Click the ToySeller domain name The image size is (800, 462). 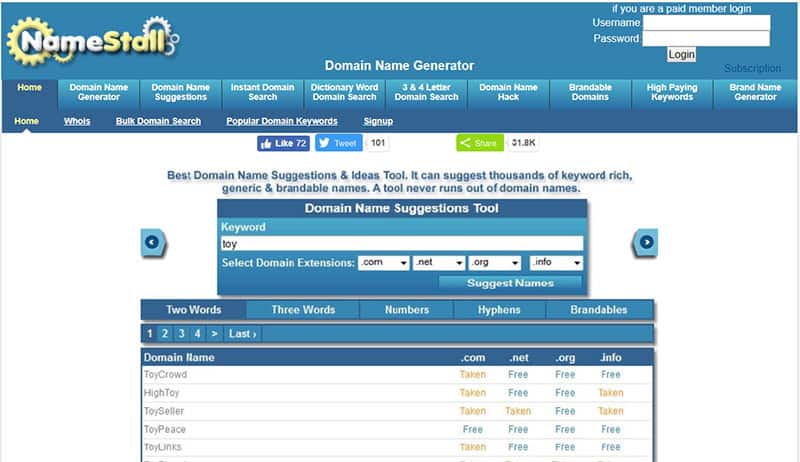tap(164, 412)
